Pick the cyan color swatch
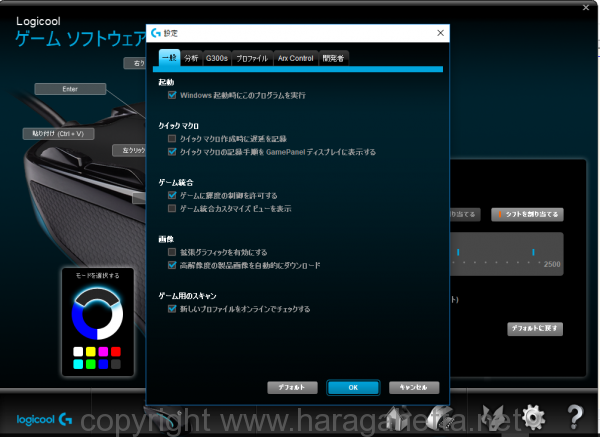Screen dimensions: 600x437 [78, 364]
